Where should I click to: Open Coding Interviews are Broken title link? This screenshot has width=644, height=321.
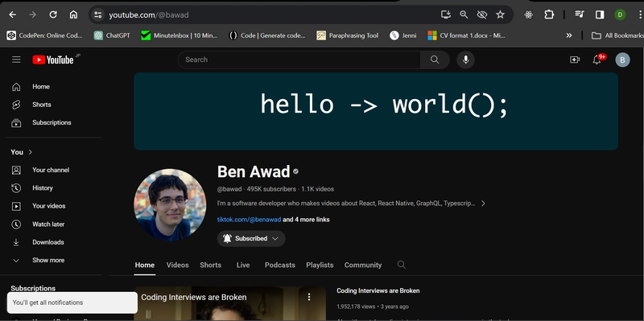tap(378, 290)
